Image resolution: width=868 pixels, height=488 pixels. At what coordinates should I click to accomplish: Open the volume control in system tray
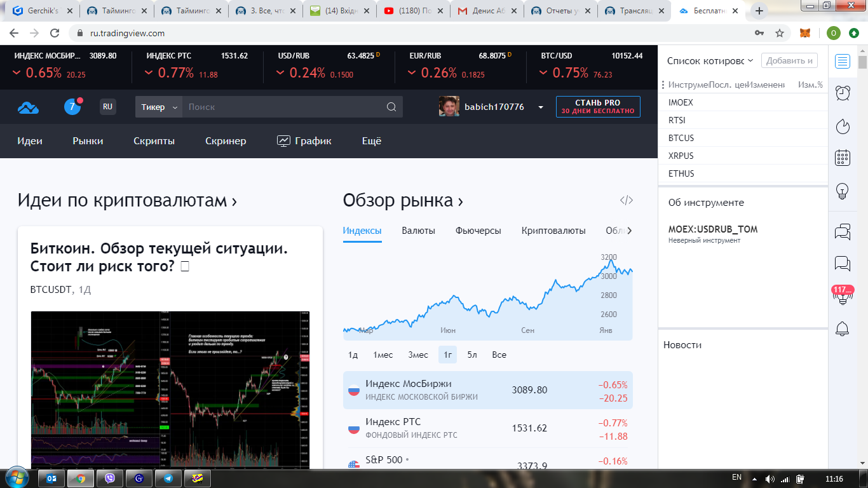[x=770, y=478]
